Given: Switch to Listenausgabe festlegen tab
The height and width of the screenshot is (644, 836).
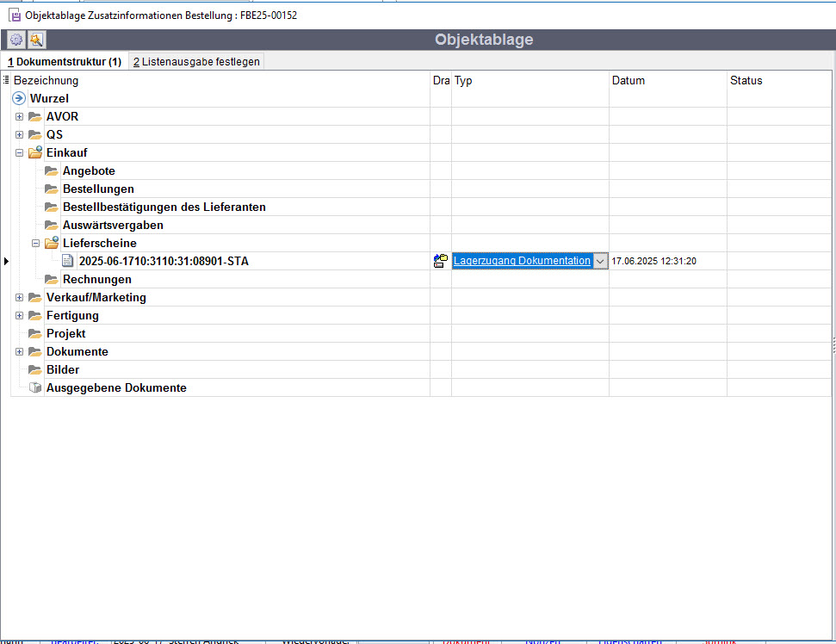Looking at the screenshot, I should 196,62.
